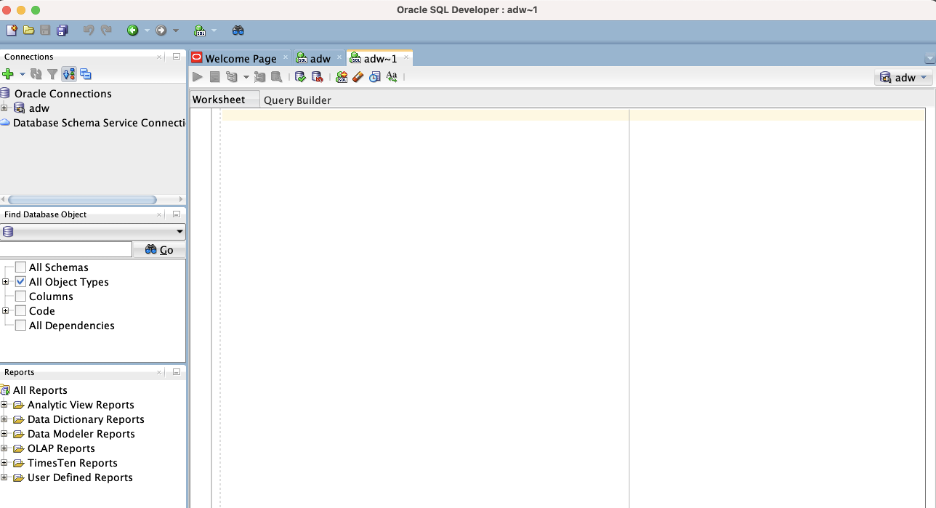Open the Back history dropdown arrow
Screen dimensions: 936x508
(x=147, y=30)
